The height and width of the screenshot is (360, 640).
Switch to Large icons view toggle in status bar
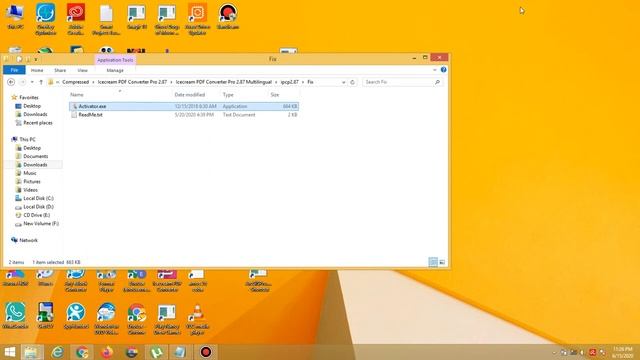tap(442, 262)
